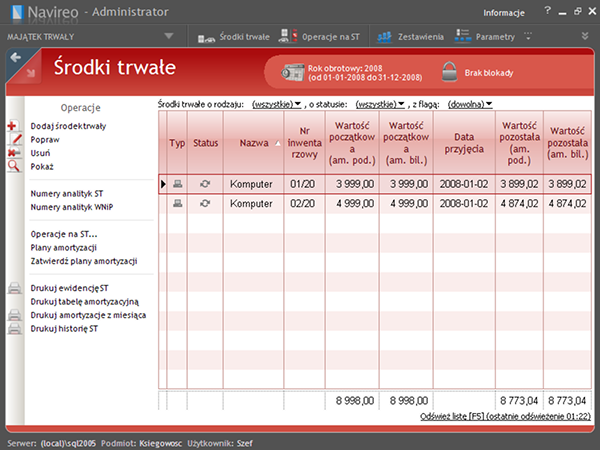
Task: Sort table by Nazwa column header
Action: coord(254,144)
